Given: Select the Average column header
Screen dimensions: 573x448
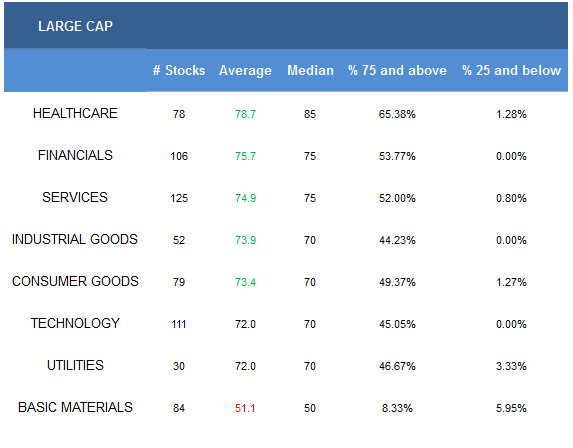Looking at the screenshot, I should coord(245,70).
